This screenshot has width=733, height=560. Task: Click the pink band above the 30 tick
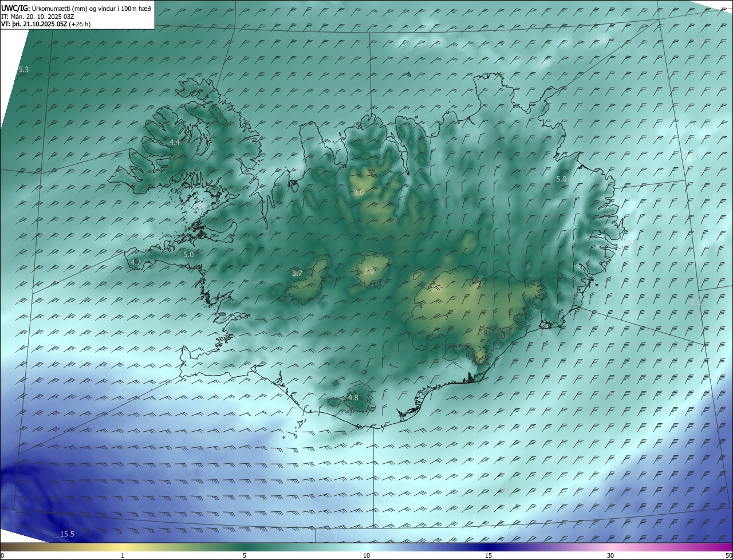click(x=610, y=547)
